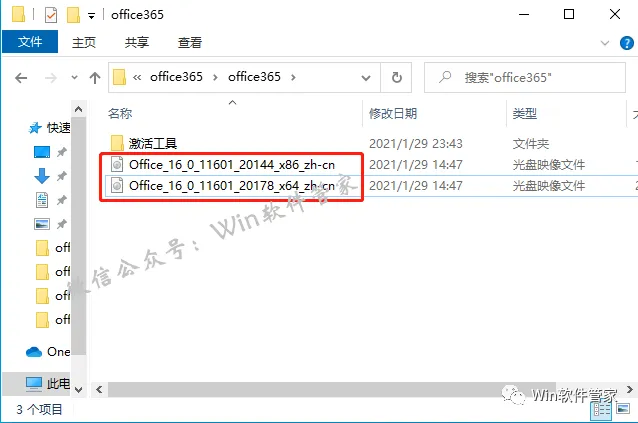Viewport: 638px width, 423px height.
Task: Customize quick access toolbar dropdown
Action: coord(92,16)
